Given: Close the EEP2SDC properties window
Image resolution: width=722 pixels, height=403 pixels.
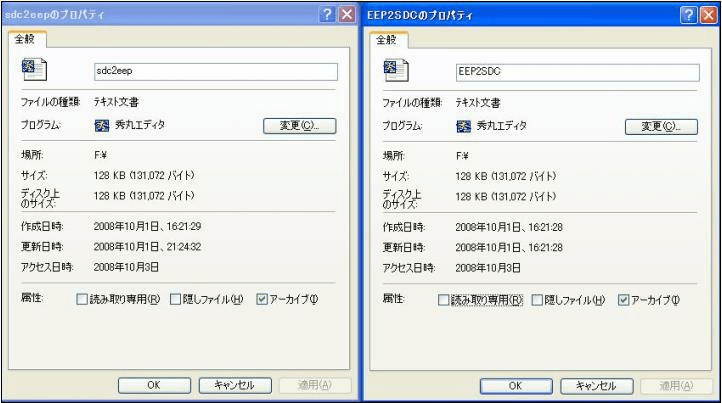Looking at the screenshot, I should pos(709,15).
